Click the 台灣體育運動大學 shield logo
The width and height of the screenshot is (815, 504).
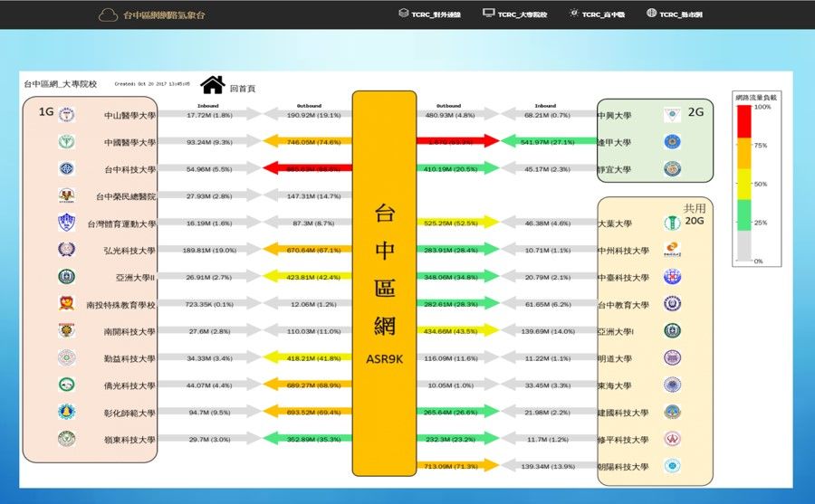tap(66, 223)
